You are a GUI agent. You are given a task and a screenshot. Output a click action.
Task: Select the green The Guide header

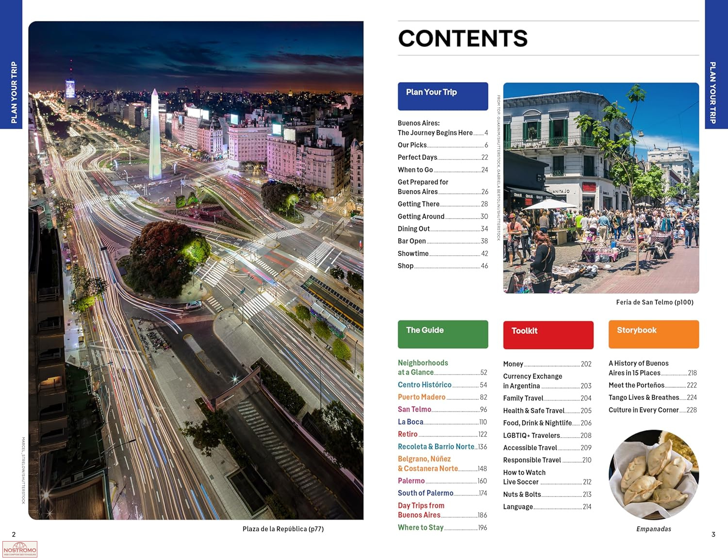click(x=443, y=334)
